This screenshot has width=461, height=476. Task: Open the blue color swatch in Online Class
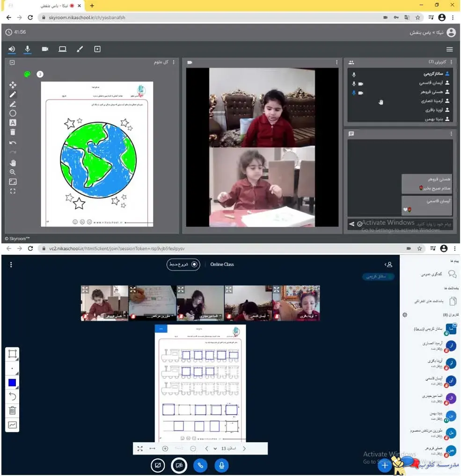tap(13, 382)
